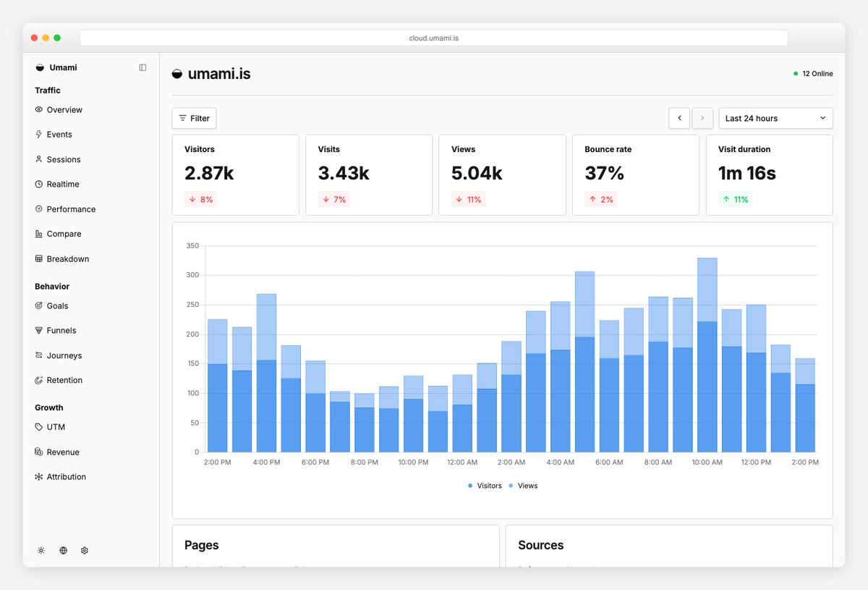This screenshot has height=590, width=868.
Task: Click the path icon beside Journeys
Action: coord(39,355)
